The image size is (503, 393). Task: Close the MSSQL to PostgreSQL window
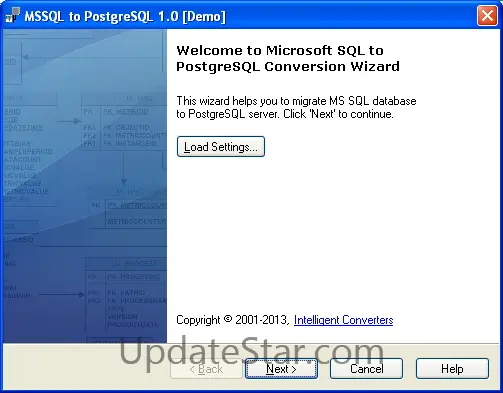(487, 15)
